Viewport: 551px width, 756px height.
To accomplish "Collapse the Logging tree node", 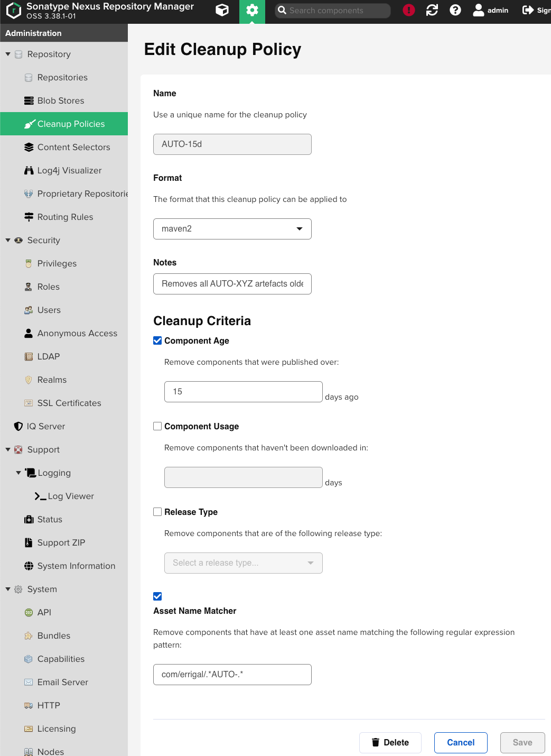I will point(18,473).
